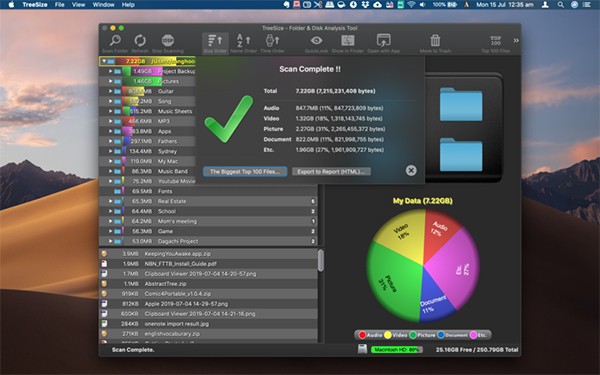Show more toolbar items chevron
This screenshot has width=600, height=375.
pos(516,41)
